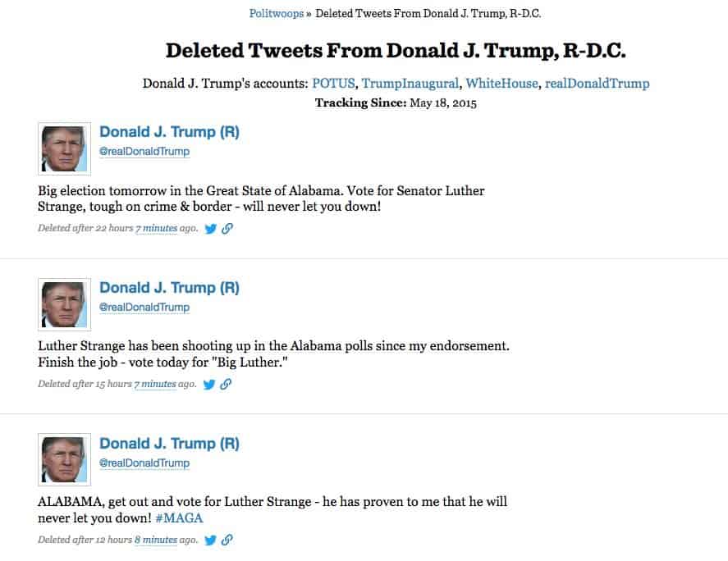The width and height of the screenshot is (728, 561).
Task: Click "8 minutes" timestamp on third tweet
Action: tap(156, 540)
